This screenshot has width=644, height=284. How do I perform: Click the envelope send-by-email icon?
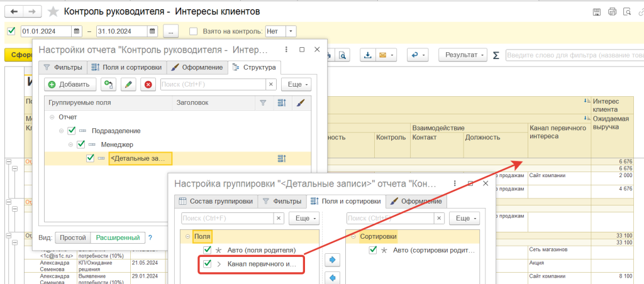tap(382, 55)
